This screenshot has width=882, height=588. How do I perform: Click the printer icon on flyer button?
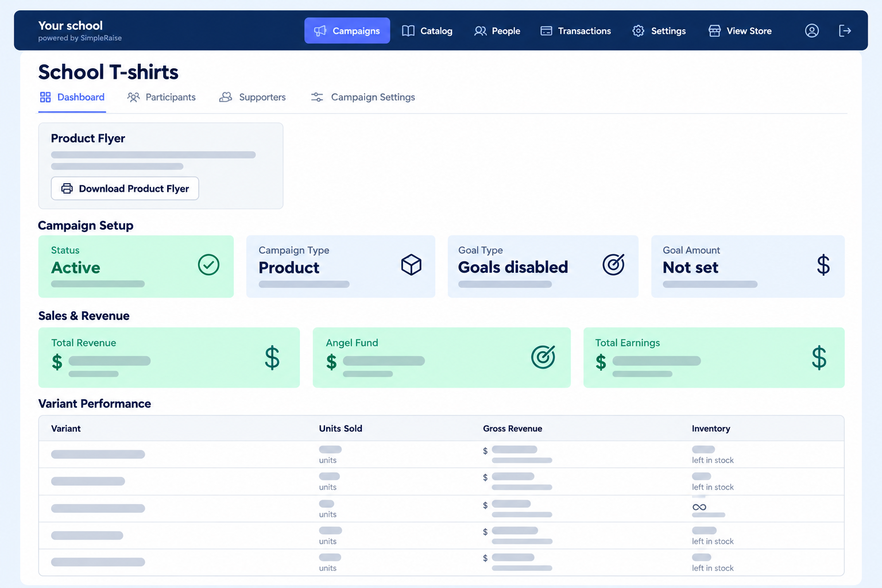click(x=67, y=188)
